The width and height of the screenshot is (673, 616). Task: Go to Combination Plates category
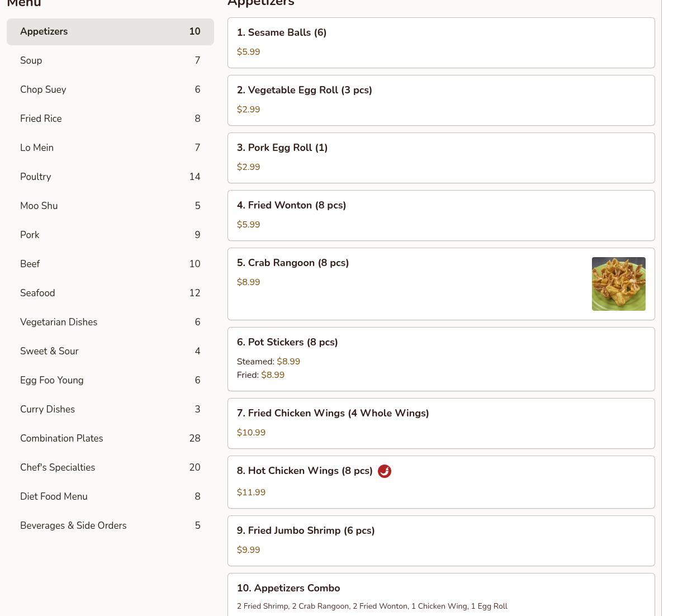tap(110, 439)
